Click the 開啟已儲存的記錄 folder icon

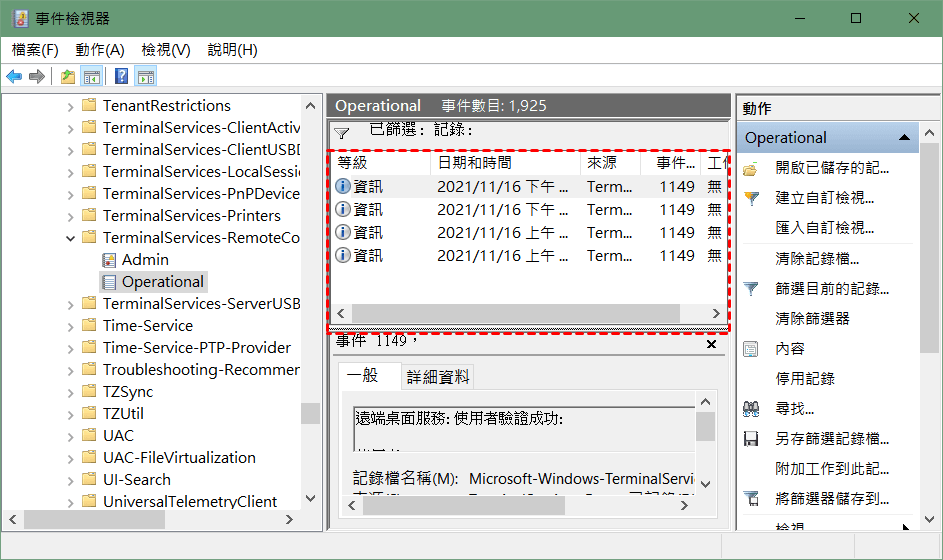(752, 168)
